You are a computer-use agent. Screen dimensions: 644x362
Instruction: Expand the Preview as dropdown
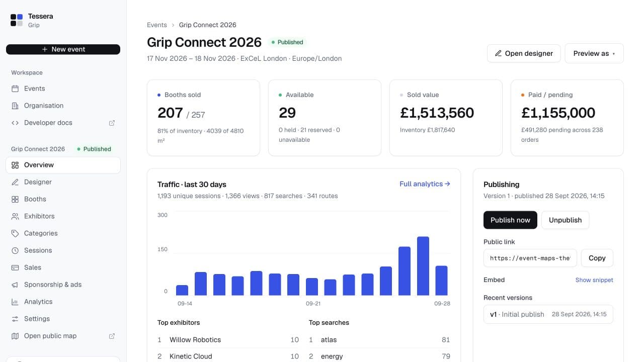[x=594, y=53]
